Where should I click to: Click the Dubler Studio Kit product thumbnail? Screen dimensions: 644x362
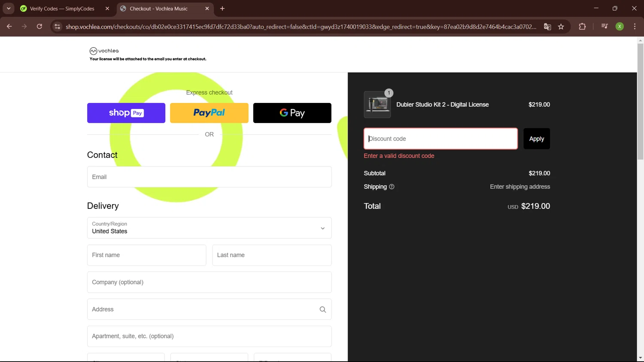point(377,105)
